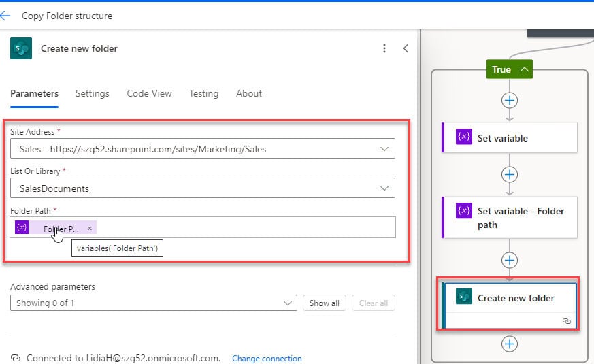The height and width of the screenshot is (364, 594).
Task: Open the three-dot more options menu
Action: pyautogui.click(x=384, y=48)
